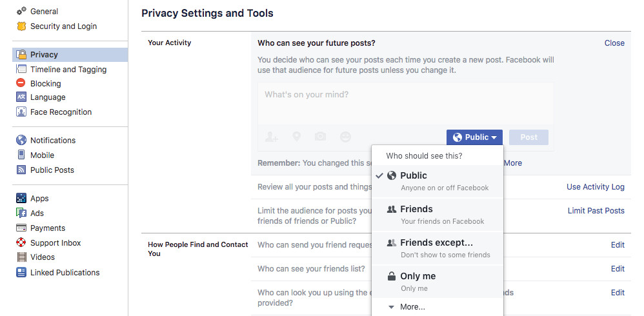Click the Ads icon

21,213
